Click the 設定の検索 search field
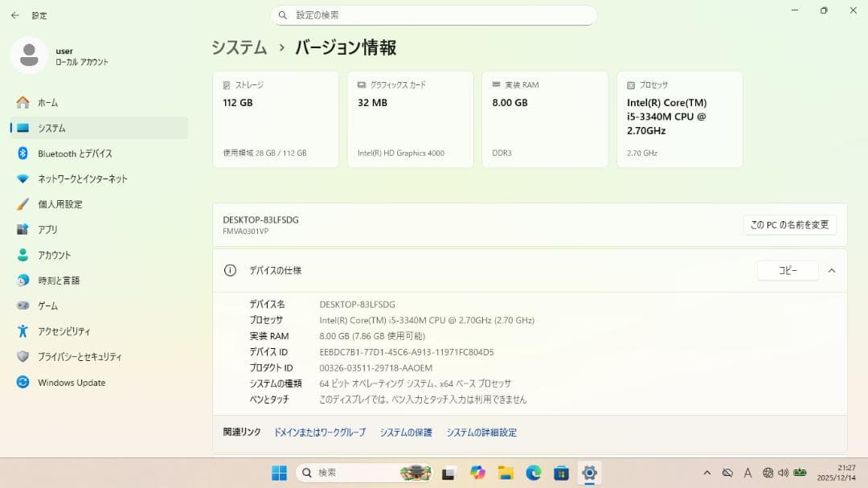 tap(434, 15)
